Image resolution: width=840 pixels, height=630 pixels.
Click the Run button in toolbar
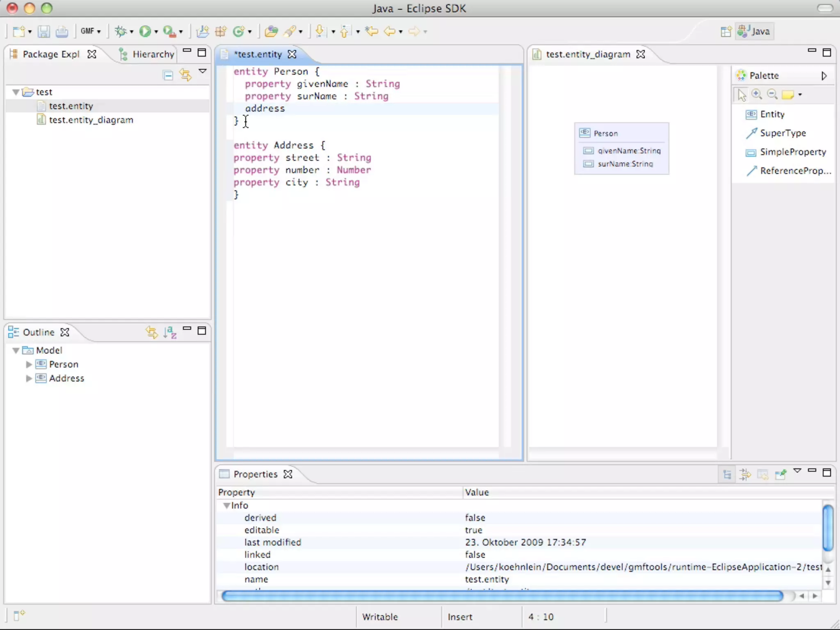click(x=144, y=31)
